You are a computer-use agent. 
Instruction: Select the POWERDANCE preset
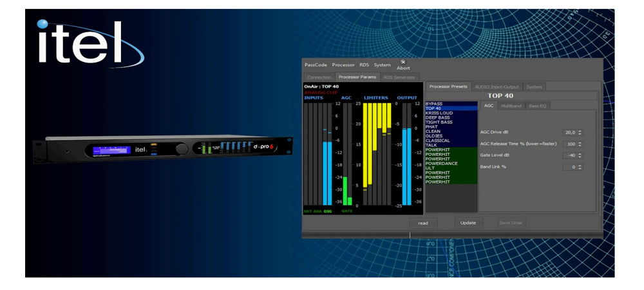451,164
